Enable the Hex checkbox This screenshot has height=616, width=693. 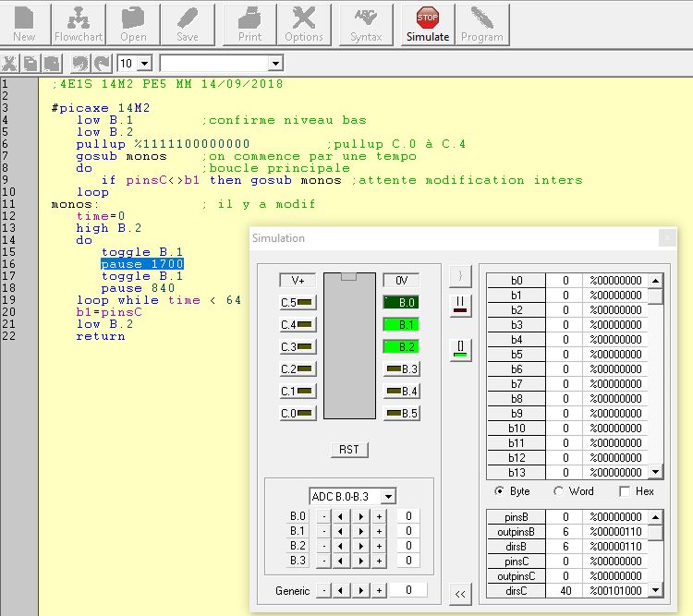pyautogui.click(x=625, y=491)
